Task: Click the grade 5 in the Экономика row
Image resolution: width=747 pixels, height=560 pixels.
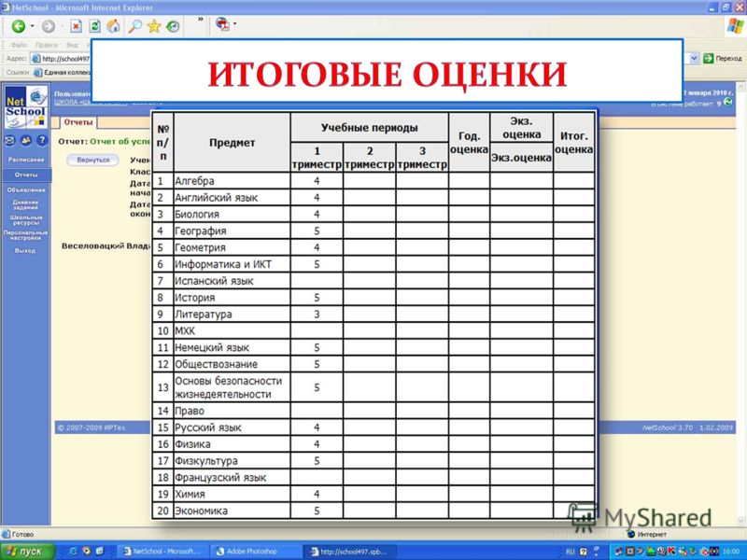Action: 317,511
